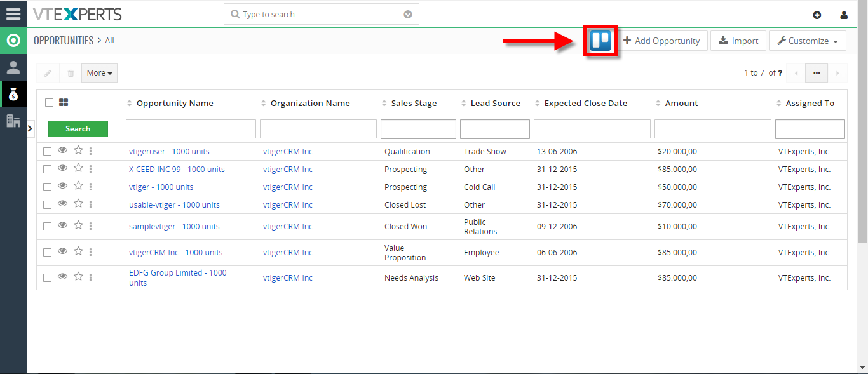Sort by the Sales Stage column
Screen dimensions: 868x374
(x=414, y=103)
